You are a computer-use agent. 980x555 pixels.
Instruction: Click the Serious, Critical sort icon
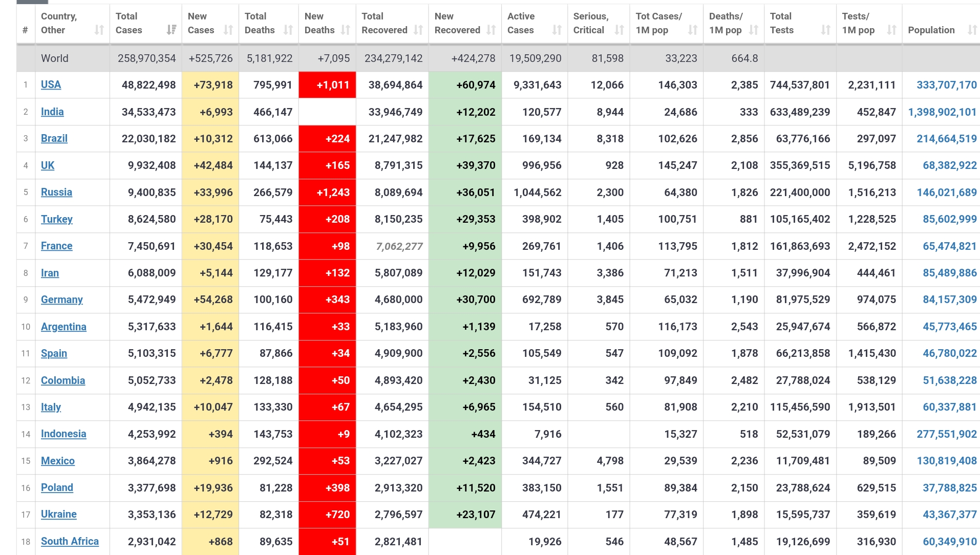click(619, 30)
